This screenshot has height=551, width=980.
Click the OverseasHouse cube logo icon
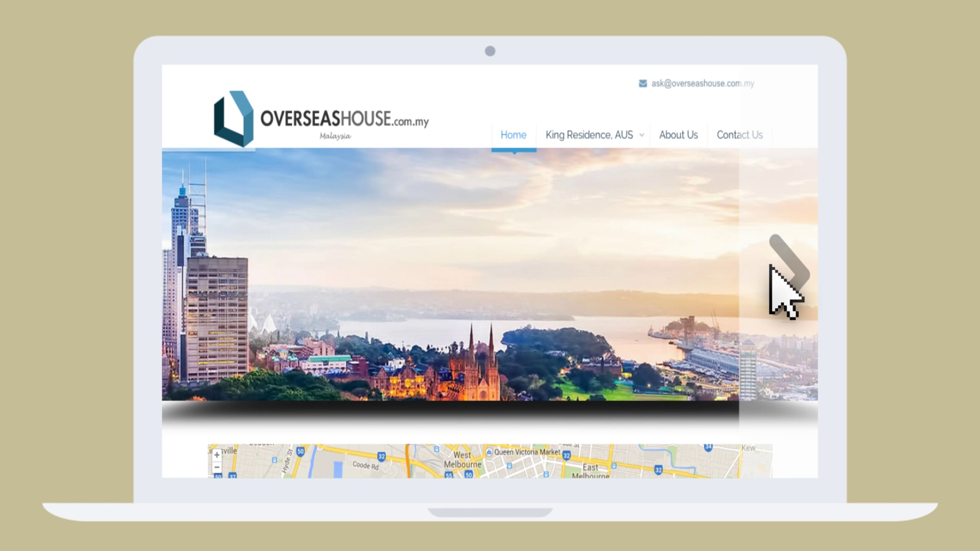click(234, 119)
